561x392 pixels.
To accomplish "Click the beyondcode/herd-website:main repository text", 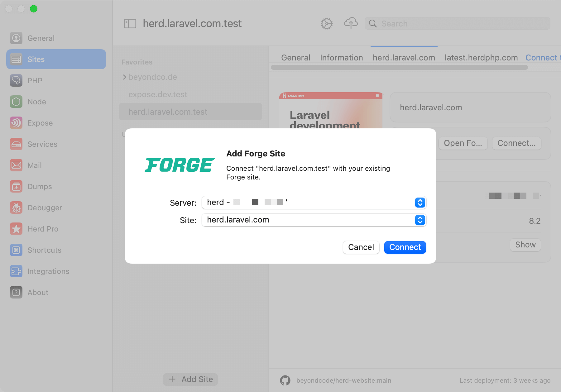I will coord(344,380).
